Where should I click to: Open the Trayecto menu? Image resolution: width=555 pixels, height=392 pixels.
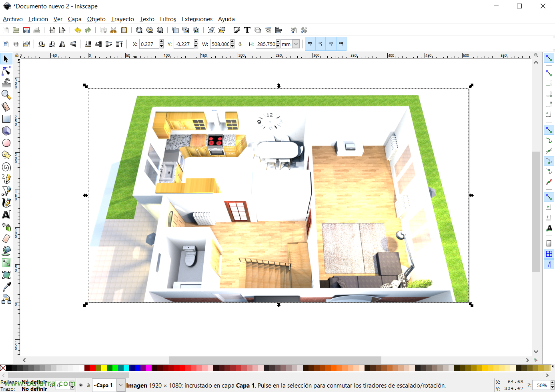point(122,19)
